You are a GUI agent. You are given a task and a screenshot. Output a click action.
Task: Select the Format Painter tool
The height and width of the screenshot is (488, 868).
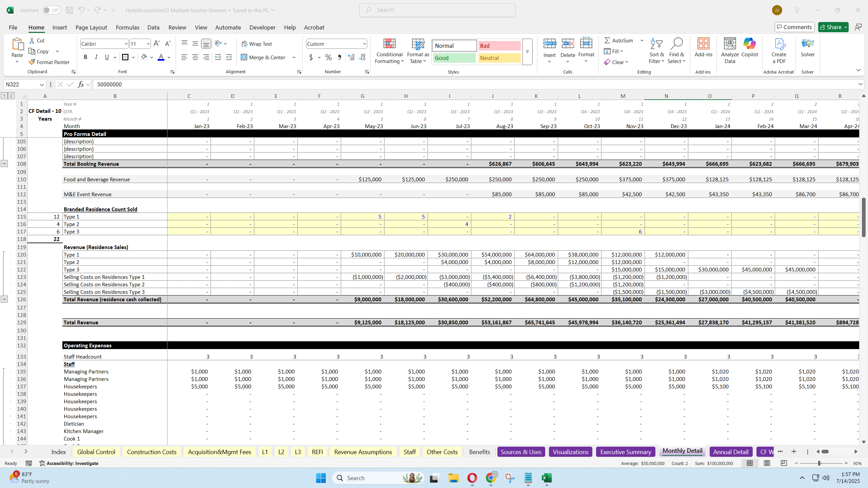click(50, 62)
